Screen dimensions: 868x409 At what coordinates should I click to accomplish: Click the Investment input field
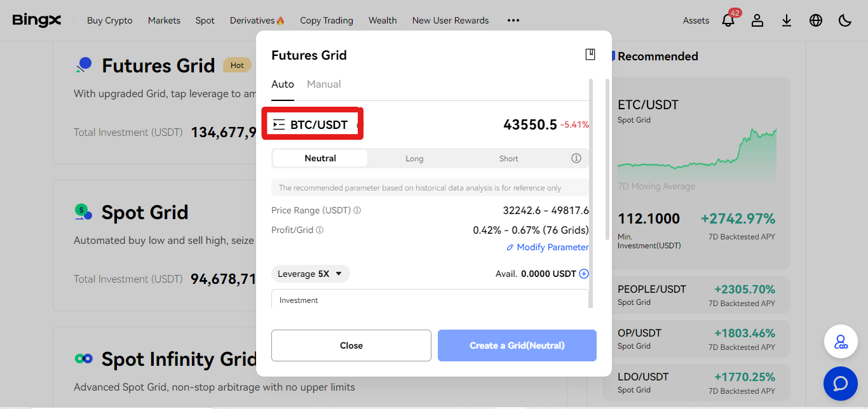pyautogui.click(x=430, y=298)
